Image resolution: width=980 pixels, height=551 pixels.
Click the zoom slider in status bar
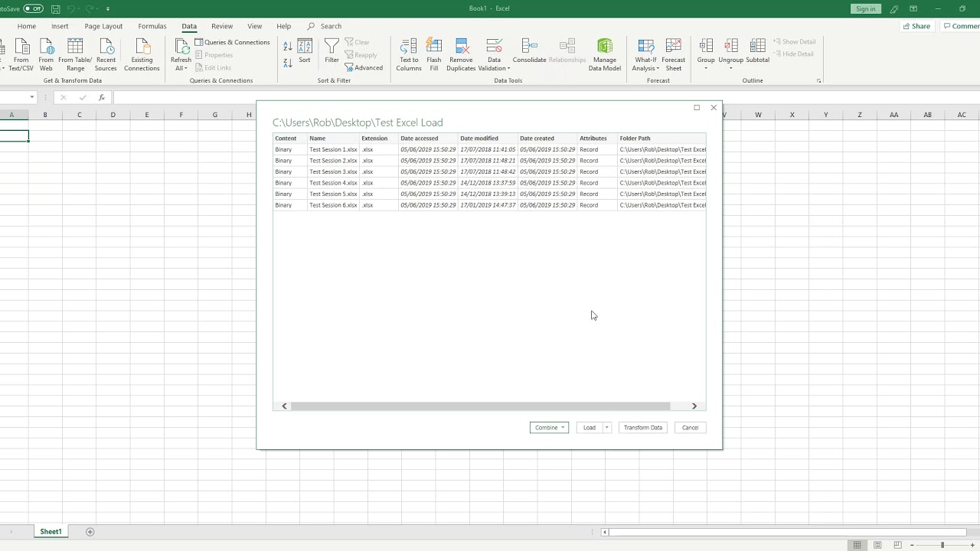[x=942, y=545]
